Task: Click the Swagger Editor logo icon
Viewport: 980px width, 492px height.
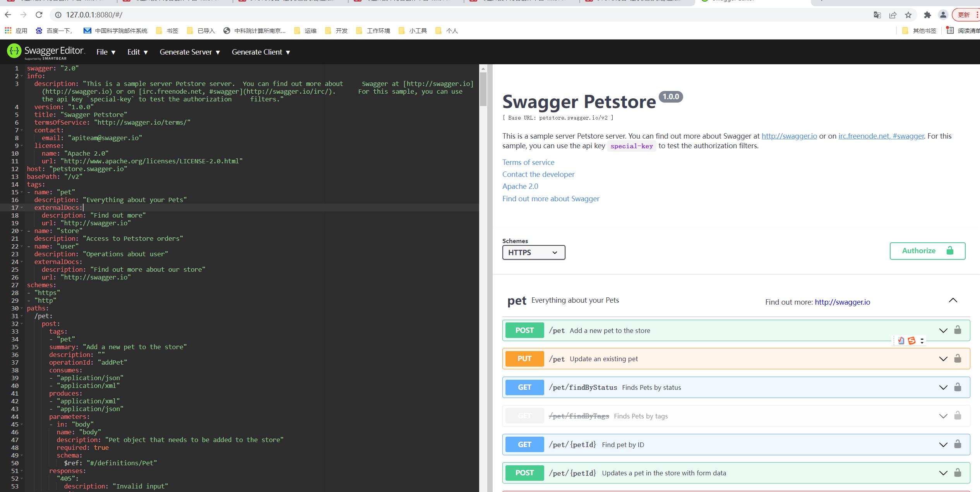Action: [12, 52]
